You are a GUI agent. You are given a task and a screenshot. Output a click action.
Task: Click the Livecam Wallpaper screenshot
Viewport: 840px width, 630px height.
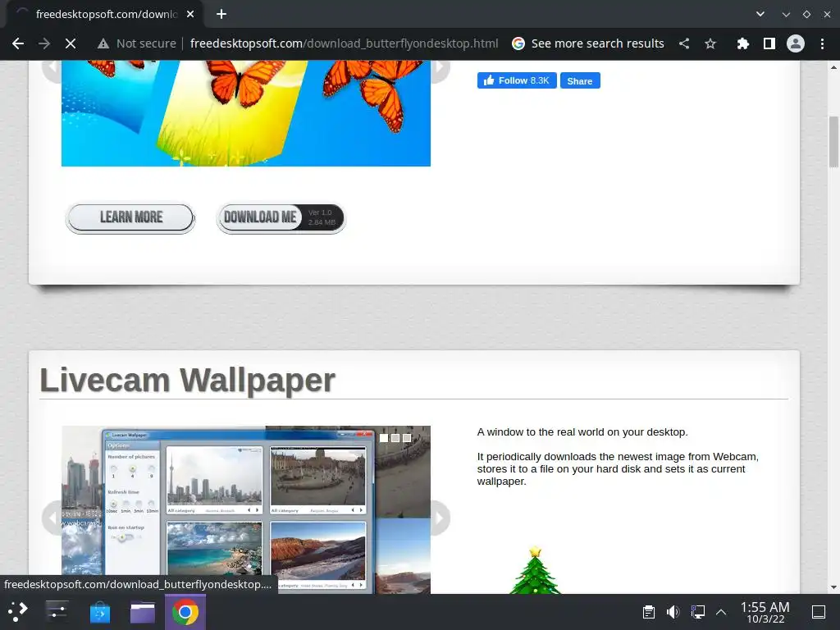pos(246,509)
